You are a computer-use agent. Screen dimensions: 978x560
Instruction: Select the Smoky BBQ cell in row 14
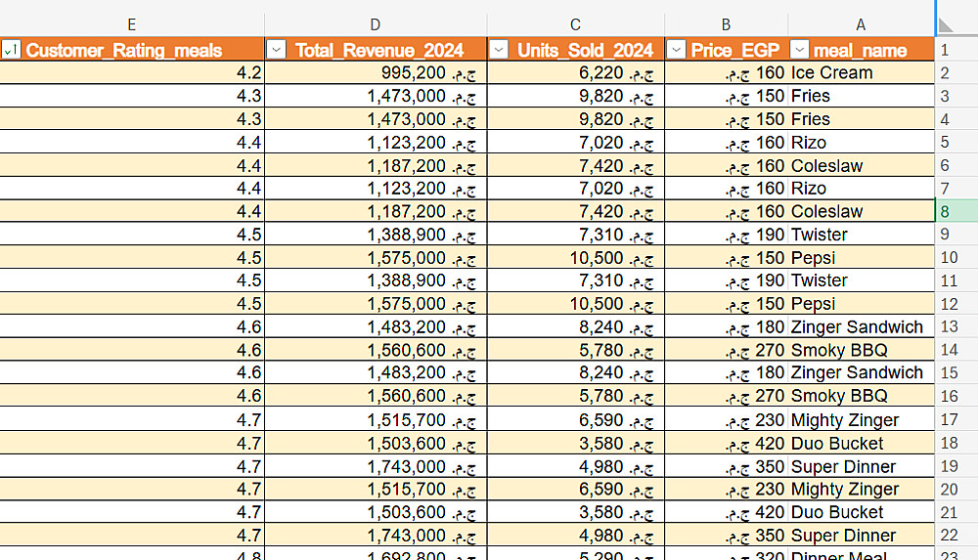pos(862,350)
